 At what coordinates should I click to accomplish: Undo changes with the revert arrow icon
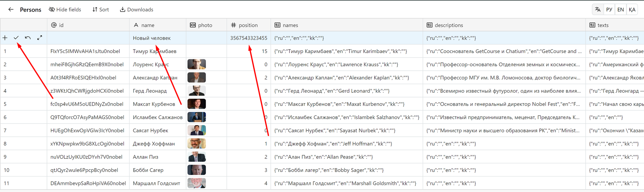tap(28, 38)
